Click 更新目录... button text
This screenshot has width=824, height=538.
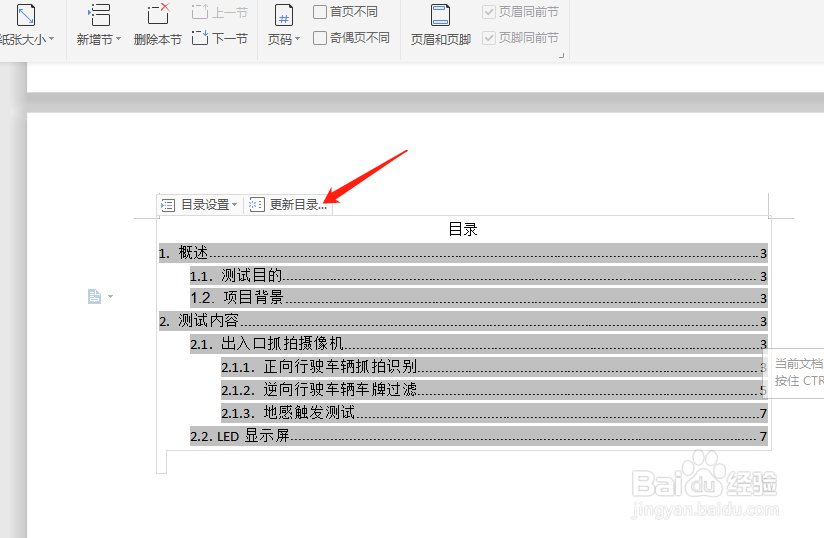pyautogui.click(x=298, y=205)
